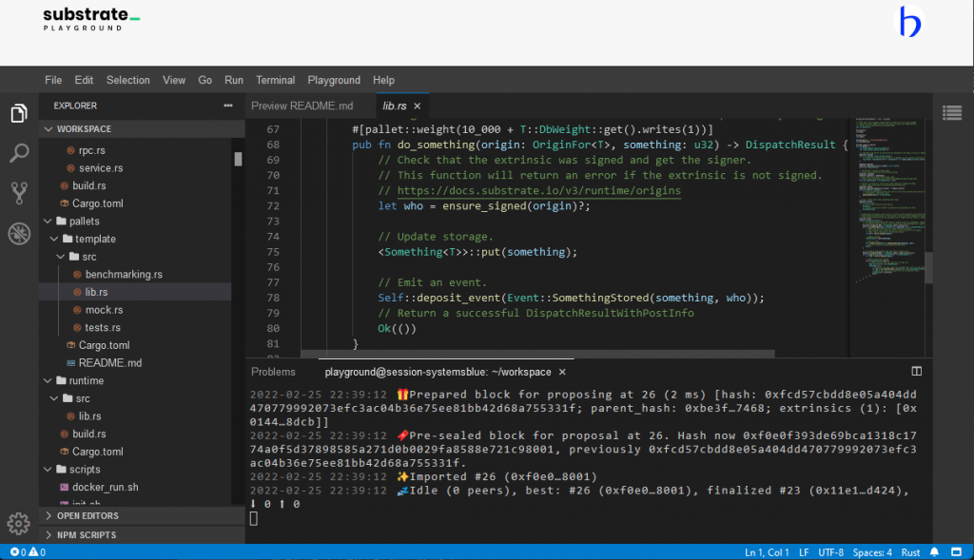Viewport: 974px width, 560px height.
Task: Open the Search view in activity bar
Action: [18, 153]
